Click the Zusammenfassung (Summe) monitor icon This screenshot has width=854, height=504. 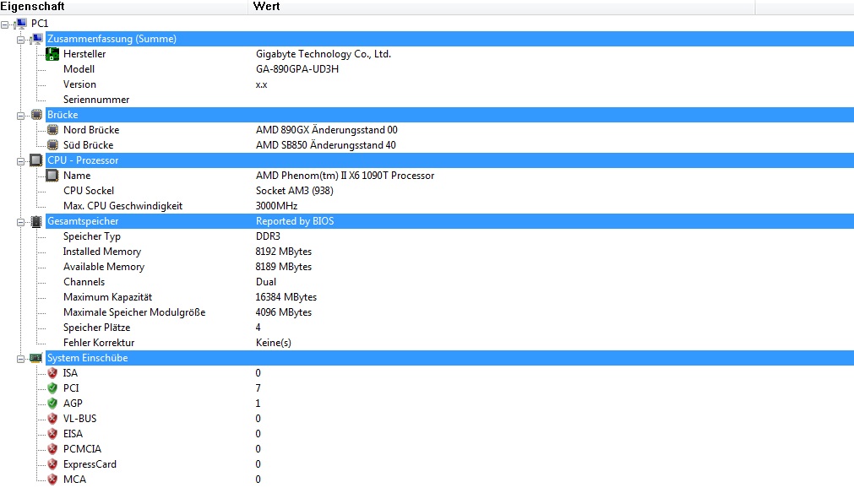37,39
